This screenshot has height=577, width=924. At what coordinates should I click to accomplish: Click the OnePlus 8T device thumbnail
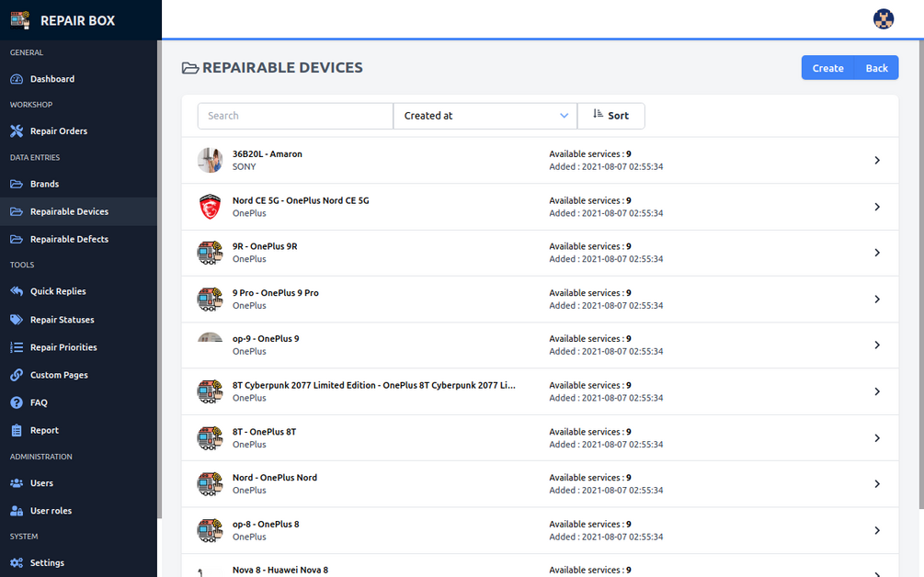click(x=210, y=438)
